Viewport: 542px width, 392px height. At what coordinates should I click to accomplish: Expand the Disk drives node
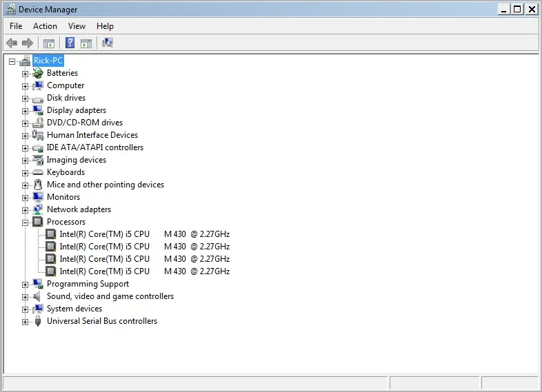25,99
